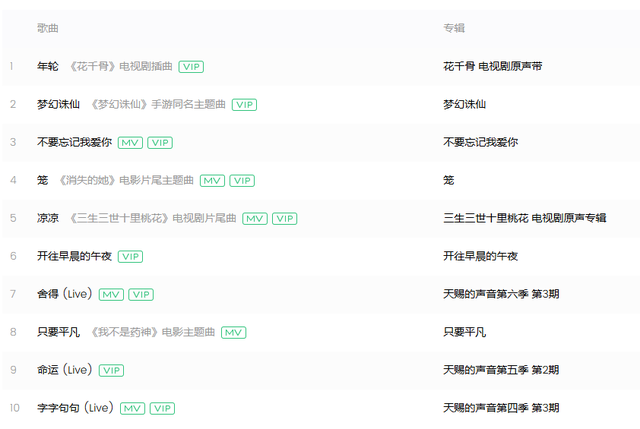The width and height of the screenshot is (640, 429).
Task: Play song 梦幻诛仙 in song column
Action: 58,104
